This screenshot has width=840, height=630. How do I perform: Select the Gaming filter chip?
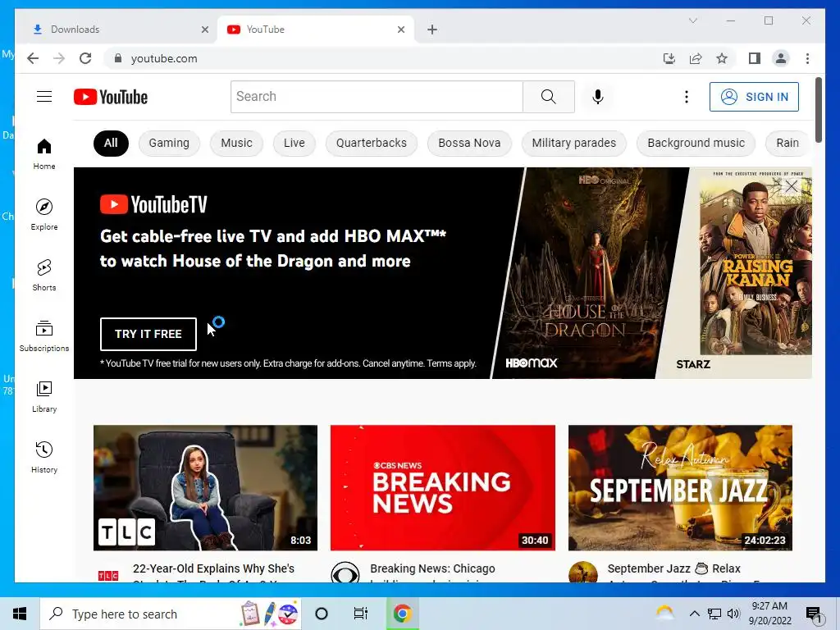[x=169, y=143]
